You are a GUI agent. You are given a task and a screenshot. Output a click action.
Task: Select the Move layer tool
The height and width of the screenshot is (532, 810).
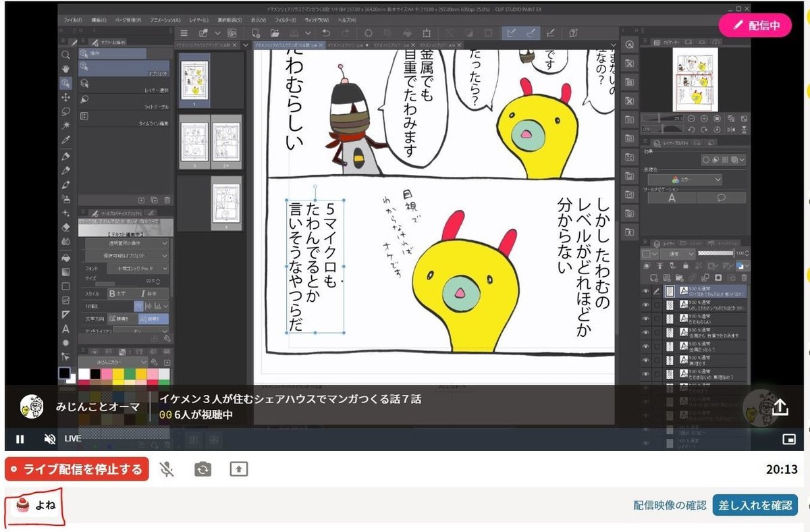click(65, 97)
